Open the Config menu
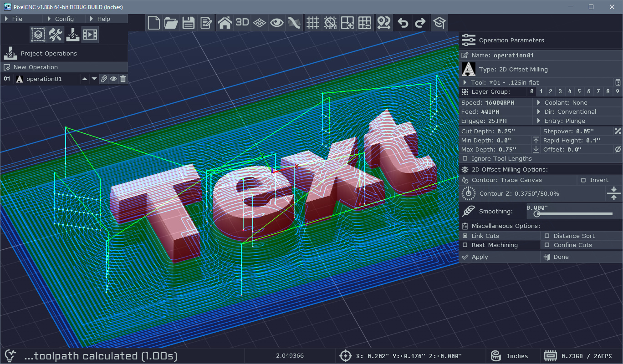The image size is (623, 364). point(64,19)
